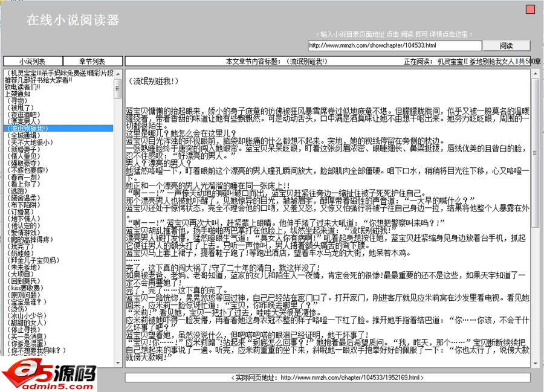Click the reading pane scrollbar thumb
544x392 pixels.
coord(535,153)
